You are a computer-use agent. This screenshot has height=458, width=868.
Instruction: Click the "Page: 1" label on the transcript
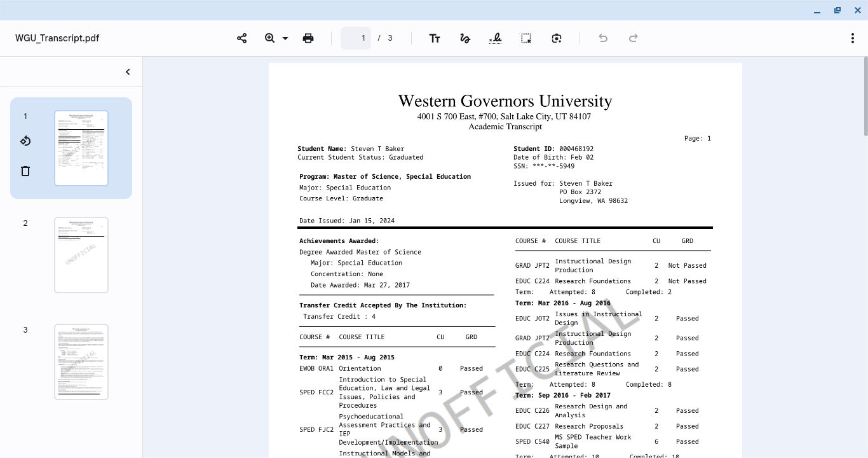click(698, 138)
